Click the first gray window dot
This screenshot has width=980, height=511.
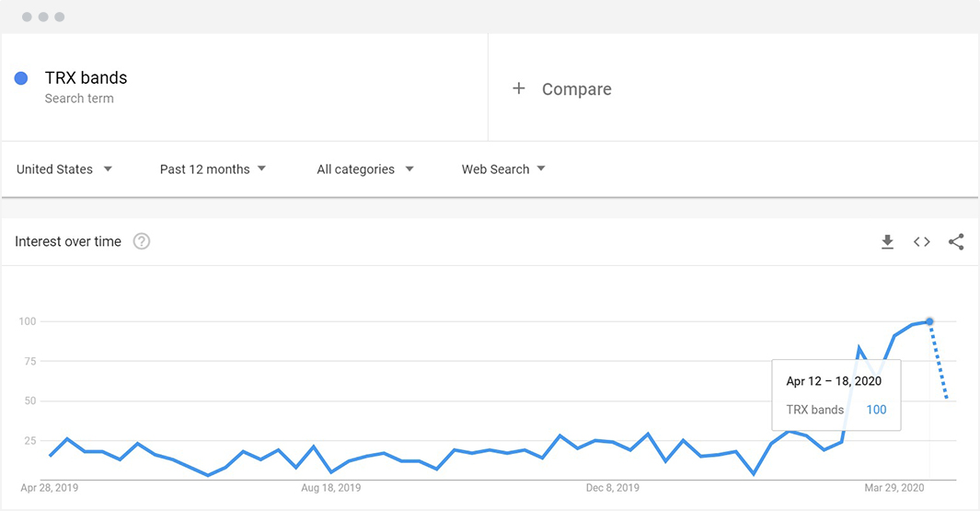pos(27,17)
